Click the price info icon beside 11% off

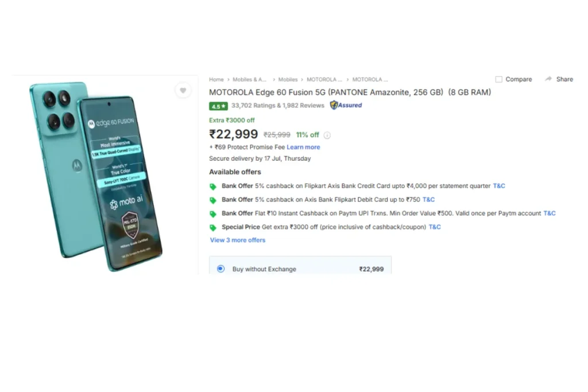point(327,135)
